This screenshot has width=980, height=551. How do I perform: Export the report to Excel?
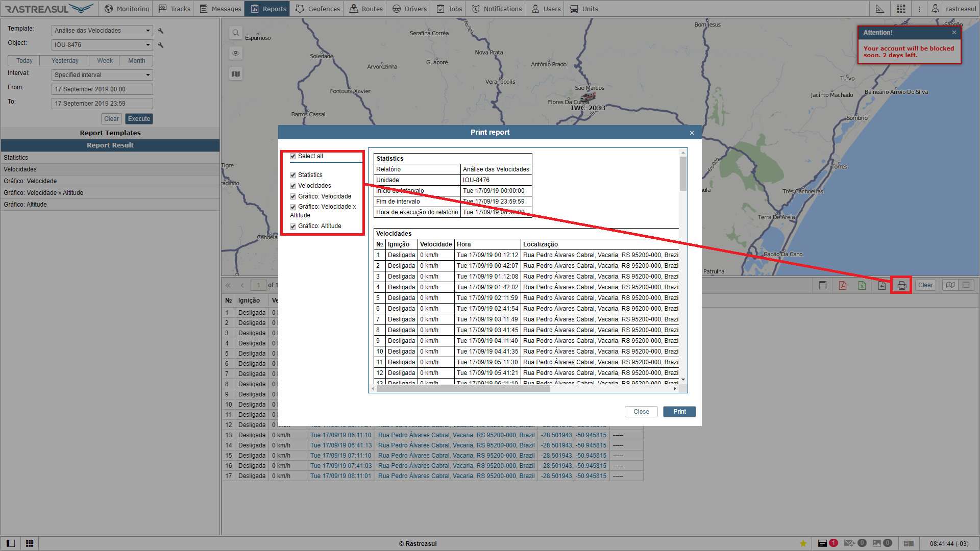(x=862, y=285)
